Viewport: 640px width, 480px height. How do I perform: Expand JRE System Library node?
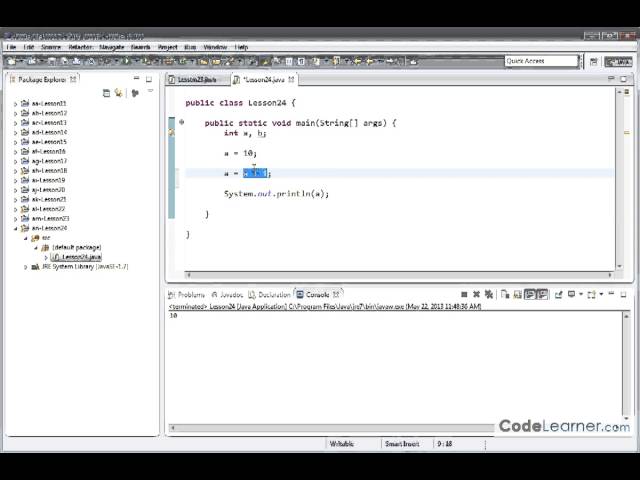tap(26, 267)
